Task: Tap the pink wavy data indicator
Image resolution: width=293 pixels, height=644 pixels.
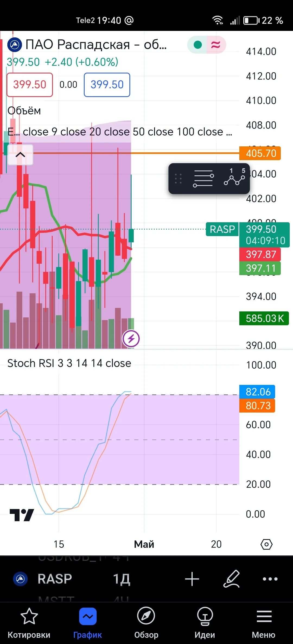Action: pyautogui.click(x=216, y=45)
